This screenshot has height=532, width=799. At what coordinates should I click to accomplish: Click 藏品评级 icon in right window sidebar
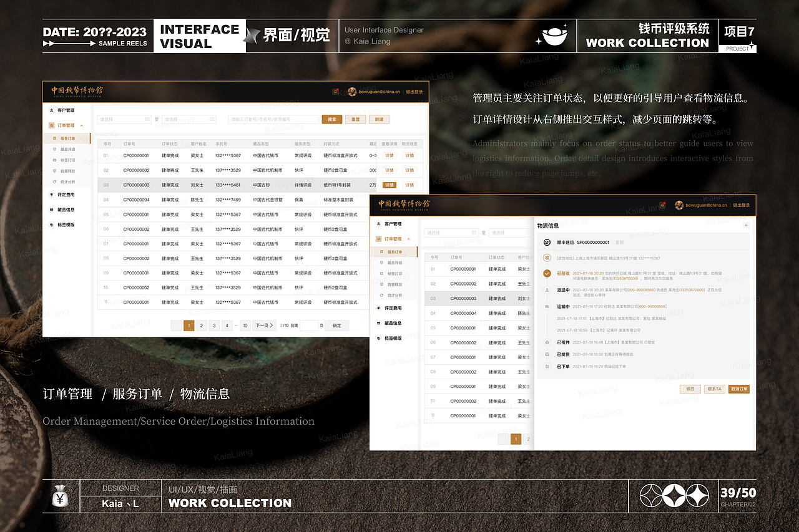(x=382, y=263)
